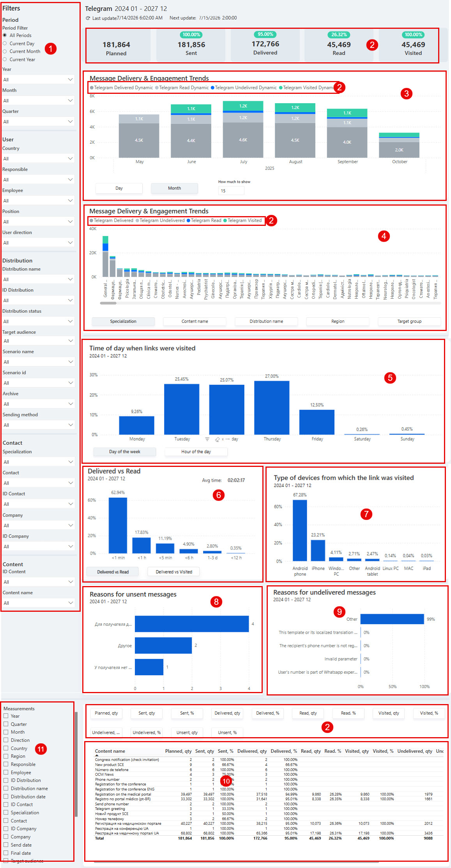451x868 pixels.
Task: Group engagement chart by Target group
Action: (409, 321)
